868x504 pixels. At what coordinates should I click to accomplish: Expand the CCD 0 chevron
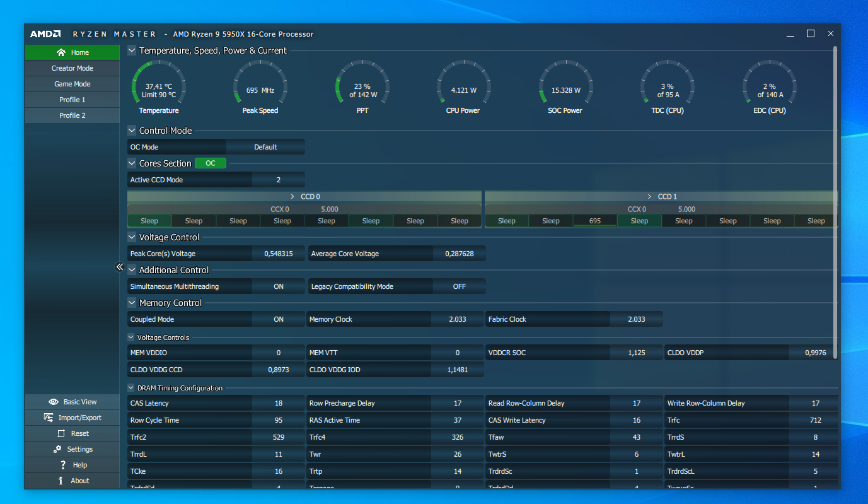coord(292,197)
